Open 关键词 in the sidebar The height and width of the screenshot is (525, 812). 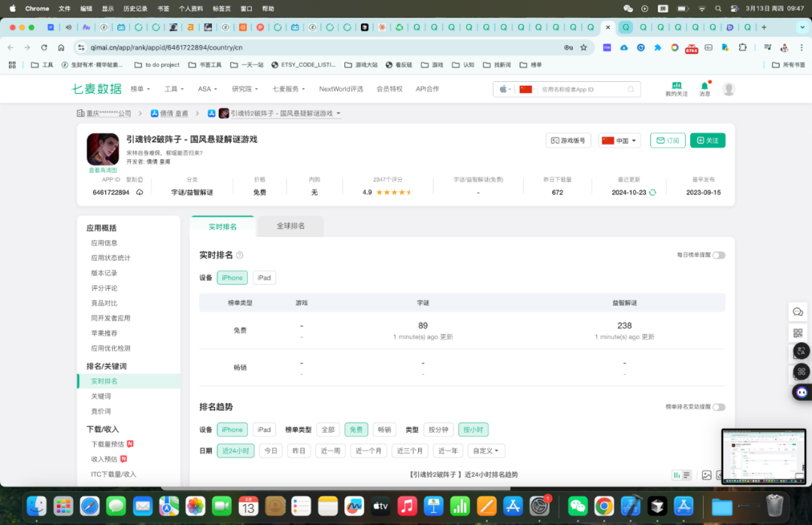click(x=101, y=396)
